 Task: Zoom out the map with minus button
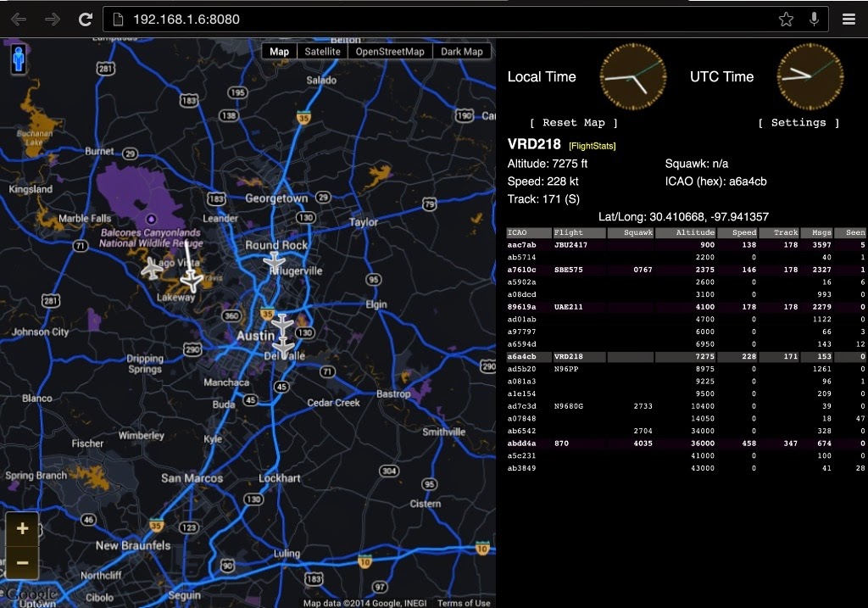coord(22,562)
